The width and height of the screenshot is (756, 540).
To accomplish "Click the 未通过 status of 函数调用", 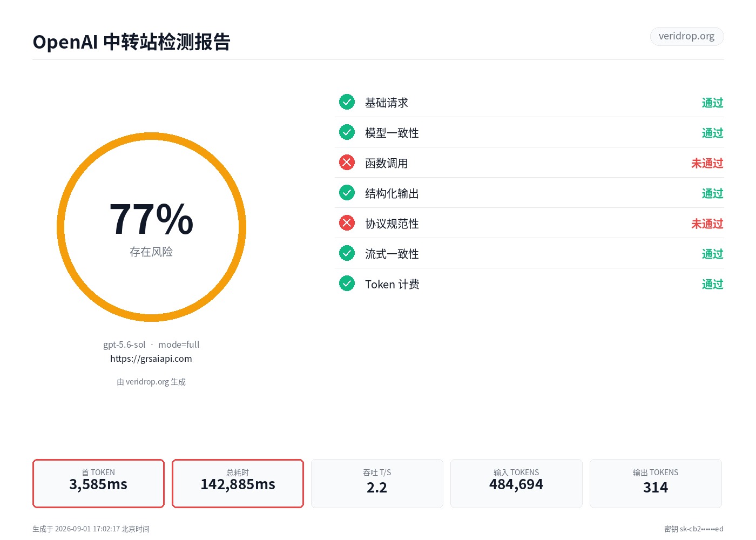I will pyautogui.click(x=707, y=163).
